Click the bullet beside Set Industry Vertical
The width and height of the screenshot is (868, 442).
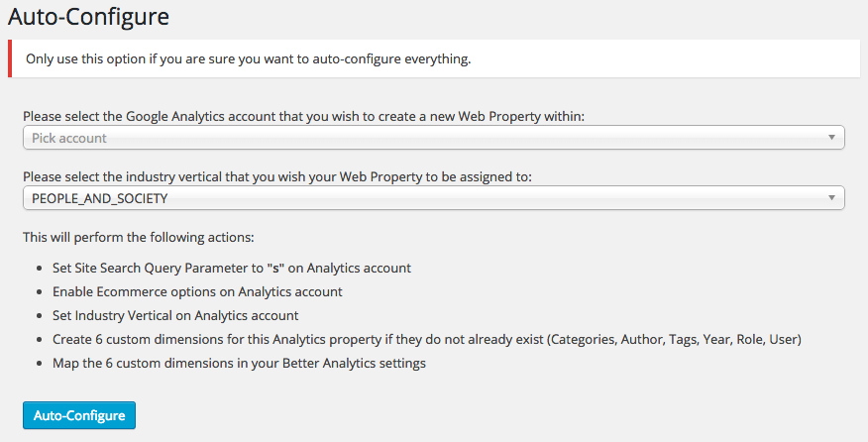point(39,316)
